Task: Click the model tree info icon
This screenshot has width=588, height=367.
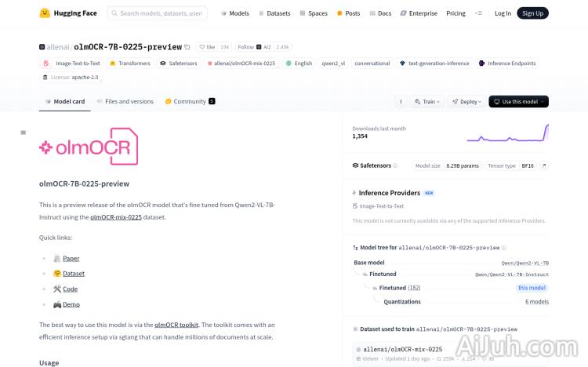Action: coord(504,247)
